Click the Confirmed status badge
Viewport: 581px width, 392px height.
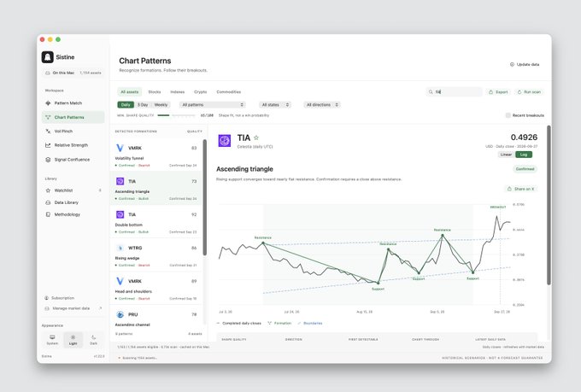point(525,169)
